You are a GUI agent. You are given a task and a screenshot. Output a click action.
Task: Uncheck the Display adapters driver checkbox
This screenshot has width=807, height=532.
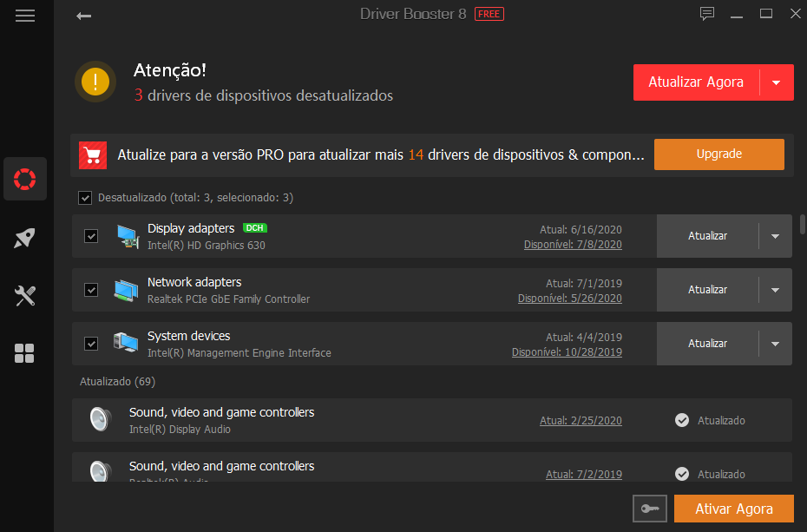click(x=91, y=236)
